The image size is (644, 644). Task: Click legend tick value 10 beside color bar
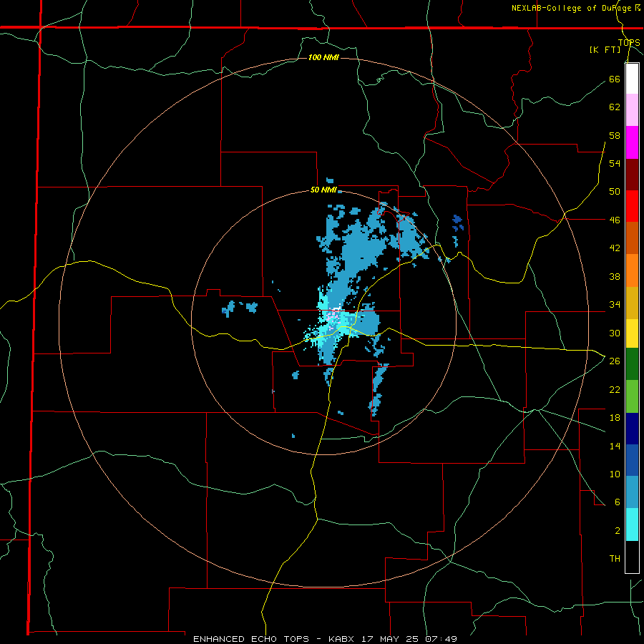point(615,474)
